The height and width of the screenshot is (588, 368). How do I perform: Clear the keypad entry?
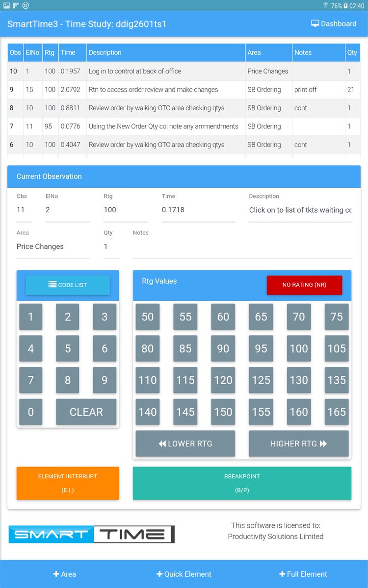pos(86,412)
